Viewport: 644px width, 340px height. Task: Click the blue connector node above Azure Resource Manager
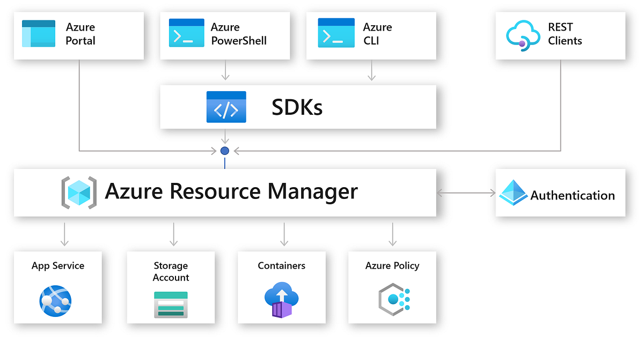tap(224, 151)
